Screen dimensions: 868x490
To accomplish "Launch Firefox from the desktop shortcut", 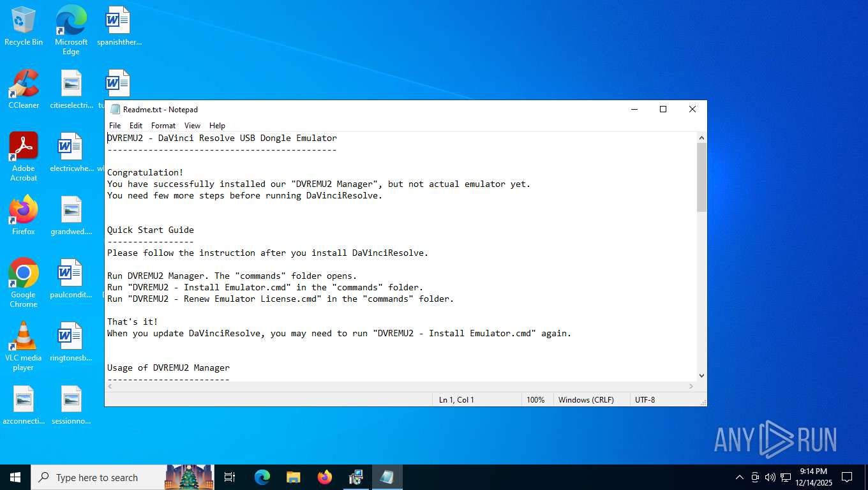I will [24, 216].
